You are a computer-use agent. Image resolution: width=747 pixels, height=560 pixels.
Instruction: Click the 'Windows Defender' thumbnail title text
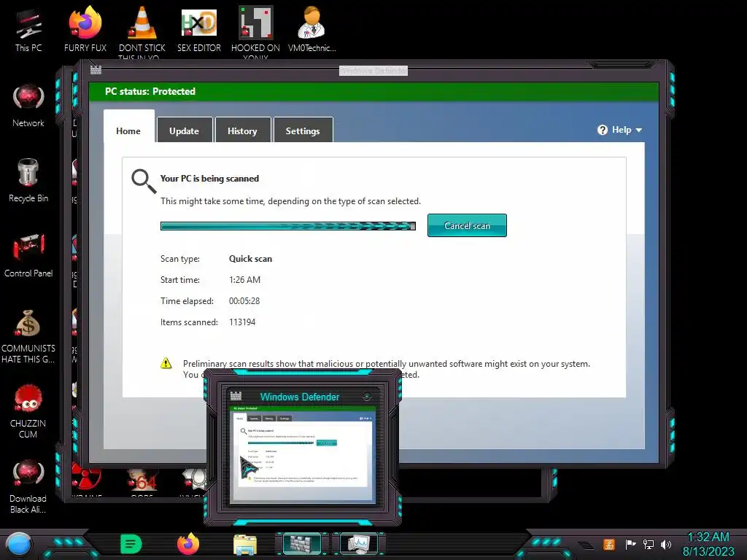click(x=300, y=397)
